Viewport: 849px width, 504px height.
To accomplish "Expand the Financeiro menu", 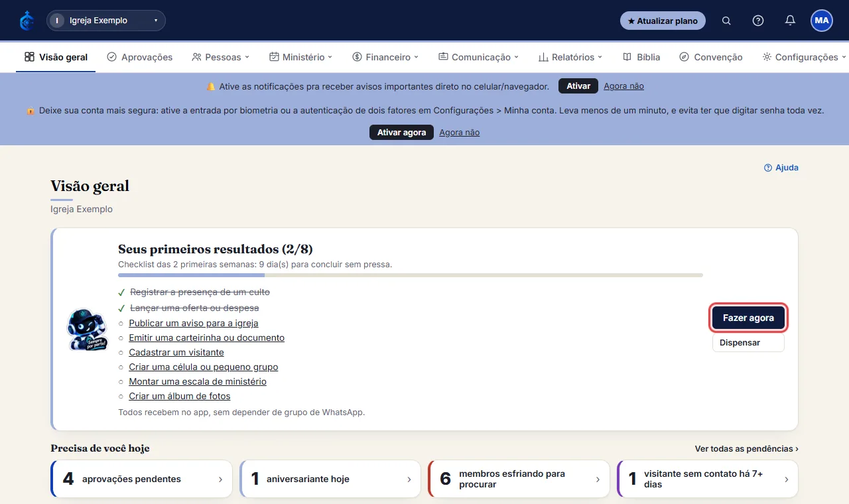I will [385, 57].
